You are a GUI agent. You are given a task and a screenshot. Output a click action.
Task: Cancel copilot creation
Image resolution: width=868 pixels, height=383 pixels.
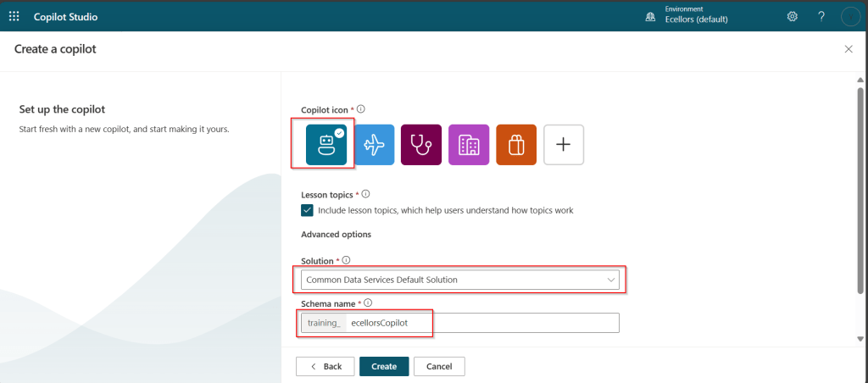439,366
